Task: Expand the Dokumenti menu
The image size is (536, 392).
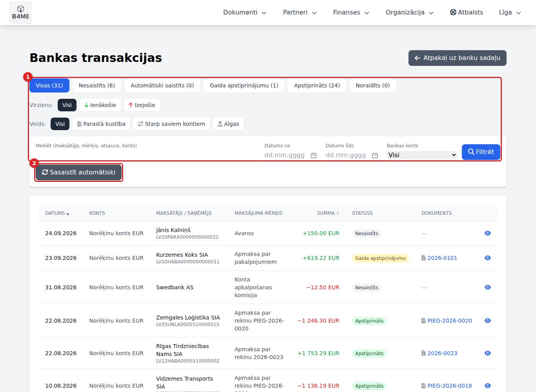Action: pos(245,13)
